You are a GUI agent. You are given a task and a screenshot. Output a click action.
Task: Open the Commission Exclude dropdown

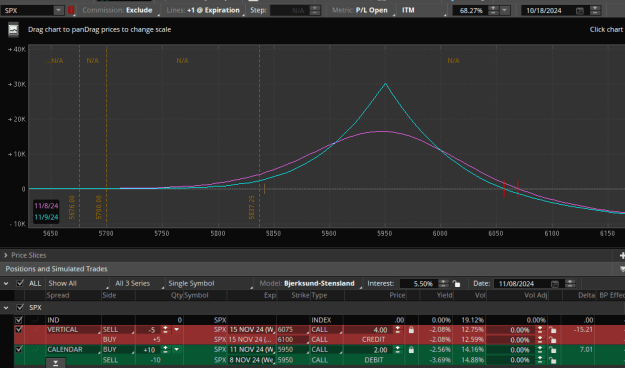(120, 10)
